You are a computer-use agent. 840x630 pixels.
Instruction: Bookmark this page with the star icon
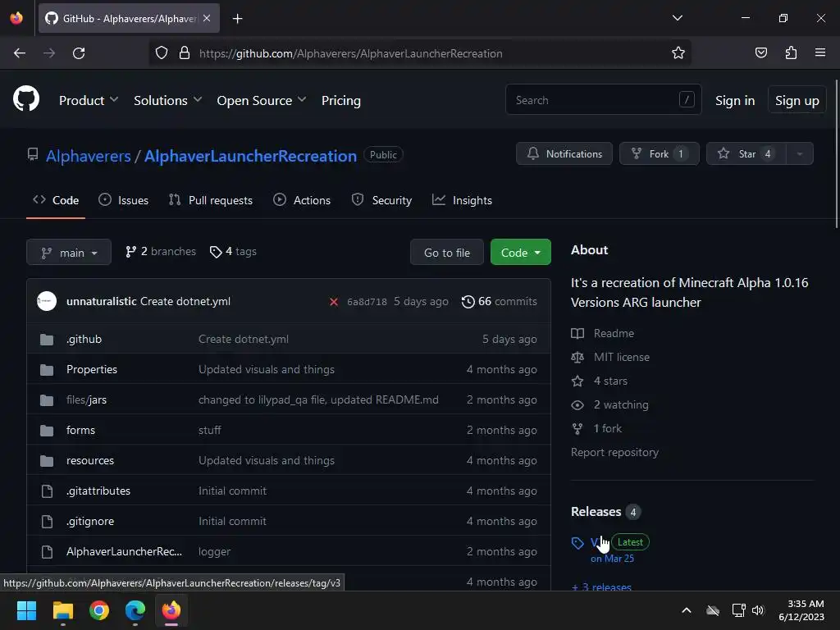point(678,53)
